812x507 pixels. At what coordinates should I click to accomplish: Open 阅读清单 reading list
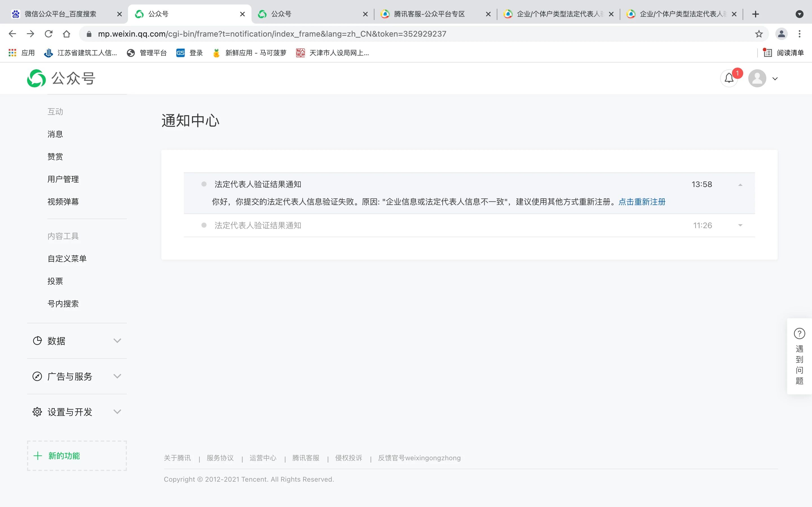784,53
